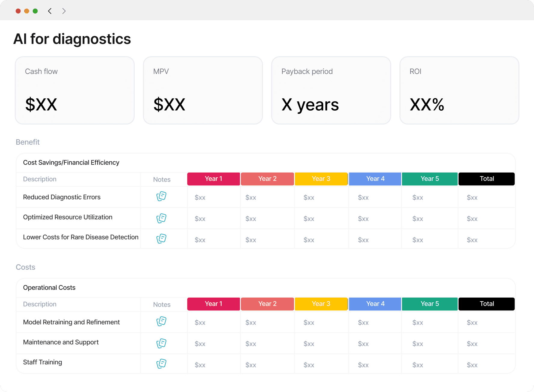Click the Cash flow summary card
The width and height of the screenshot is (534, 392).
pos(75,90)
